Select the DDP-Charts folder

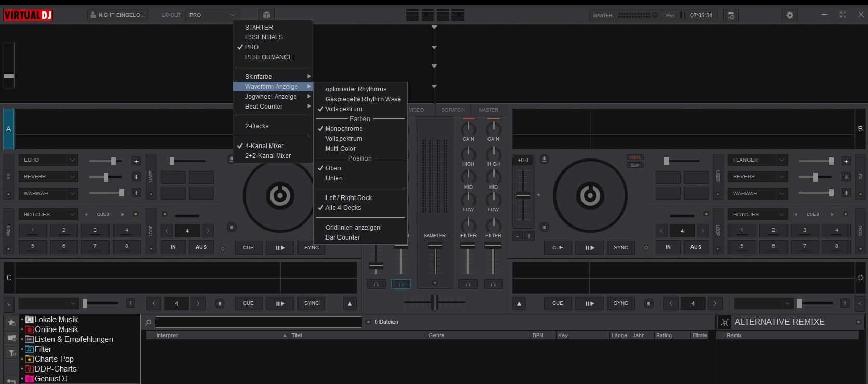[x=56, y=369]
